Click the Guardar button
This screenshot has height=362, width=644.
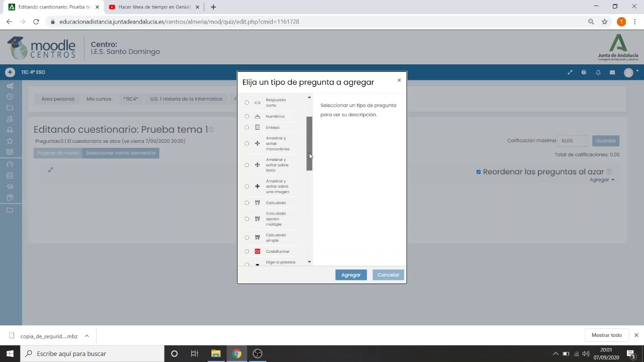606,141
